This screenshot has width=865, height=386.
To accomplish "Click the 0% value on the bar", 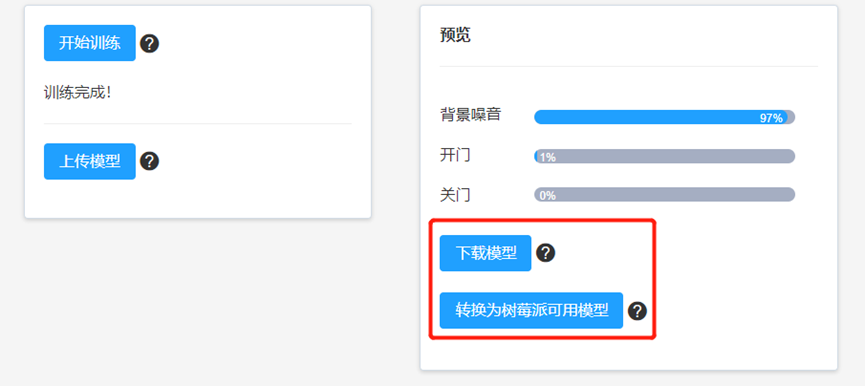I will (547, 196).
